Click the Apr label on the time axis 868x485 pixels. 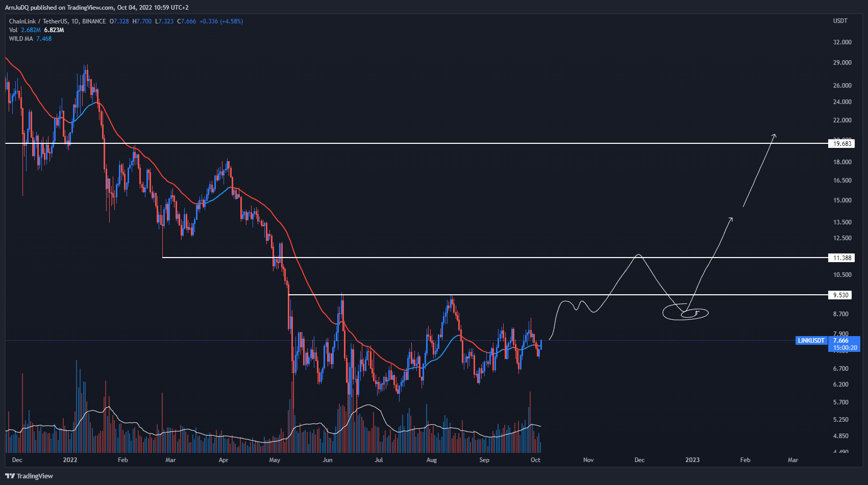click(224, 460)
